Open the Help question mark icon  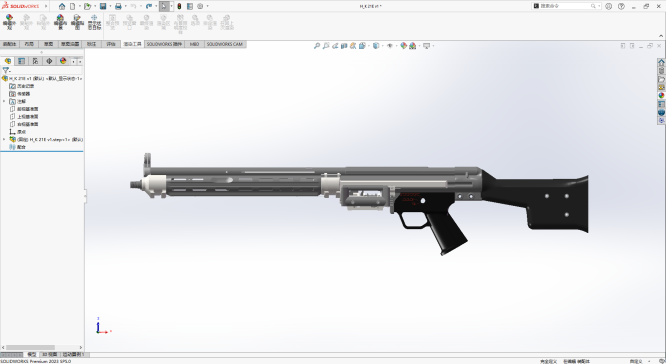tap(621, 6)
